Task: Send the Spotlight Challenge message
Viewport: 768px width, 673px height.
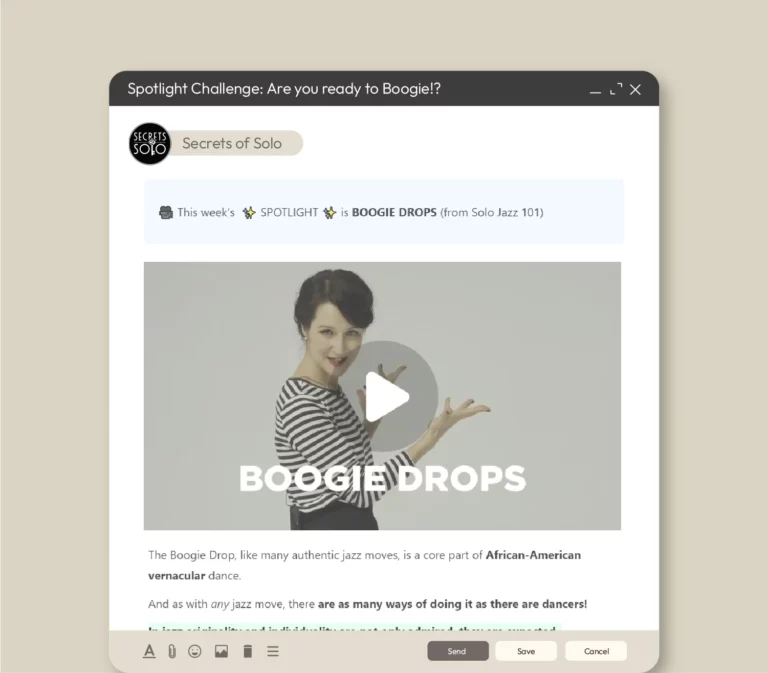Action: 458,651
